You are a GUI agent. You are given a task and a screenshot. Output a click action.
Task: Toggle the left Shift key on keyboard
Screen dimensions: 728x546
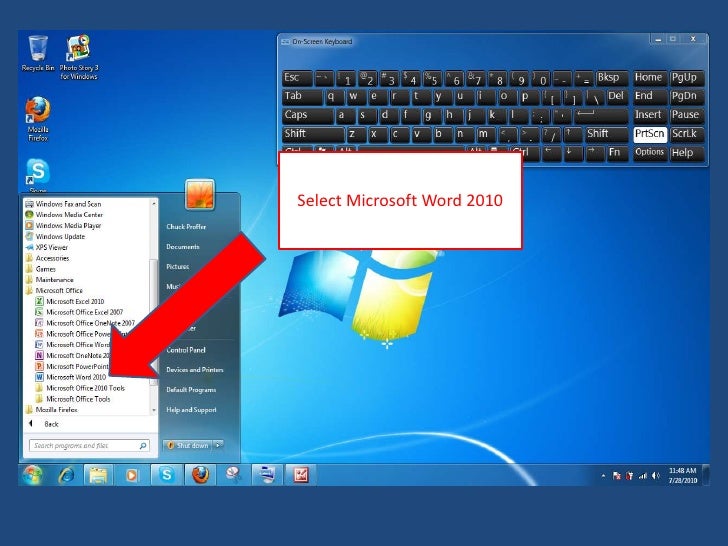point(313,134)
